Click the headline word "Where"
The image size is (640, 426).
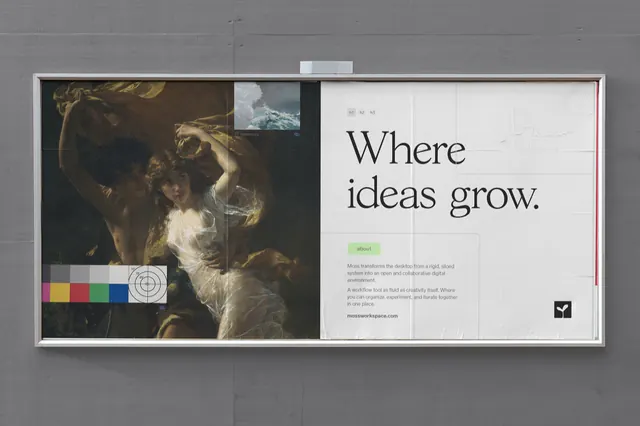click(x=406, y=148)
